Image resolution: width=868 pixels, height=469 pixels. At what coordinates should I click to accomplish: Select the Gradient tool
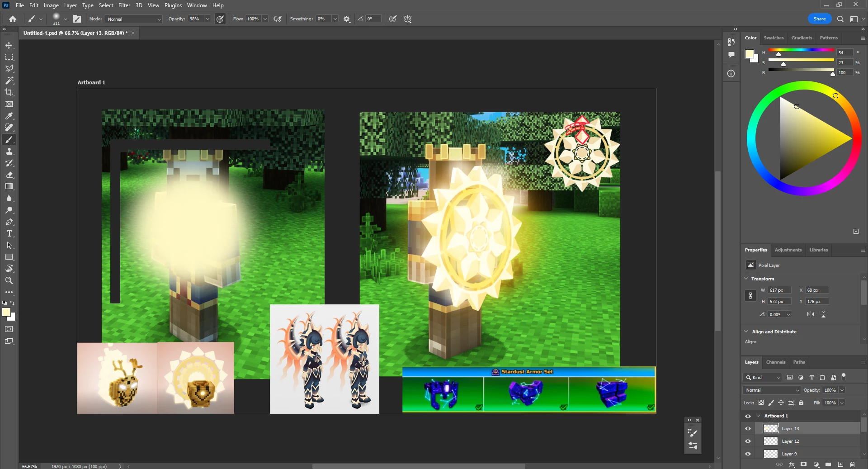tap(9, 186)
